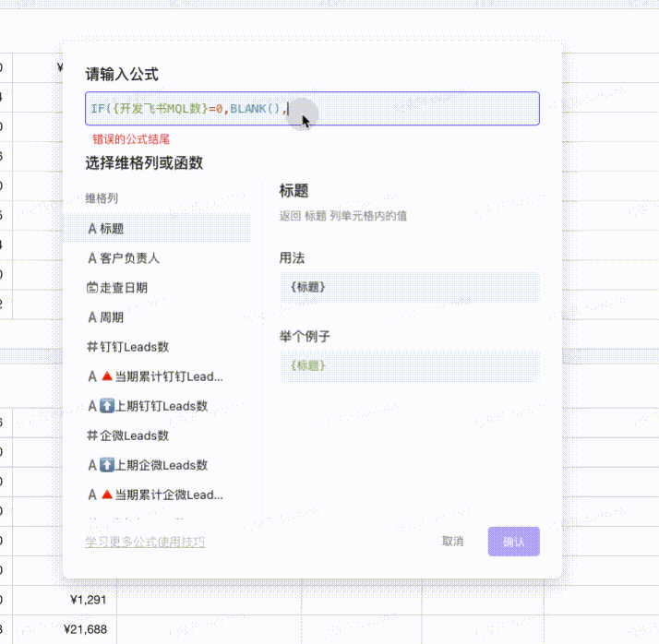Click the text icon next to 客户负责人
Screen dimensions: 659x644
[91, 258]
